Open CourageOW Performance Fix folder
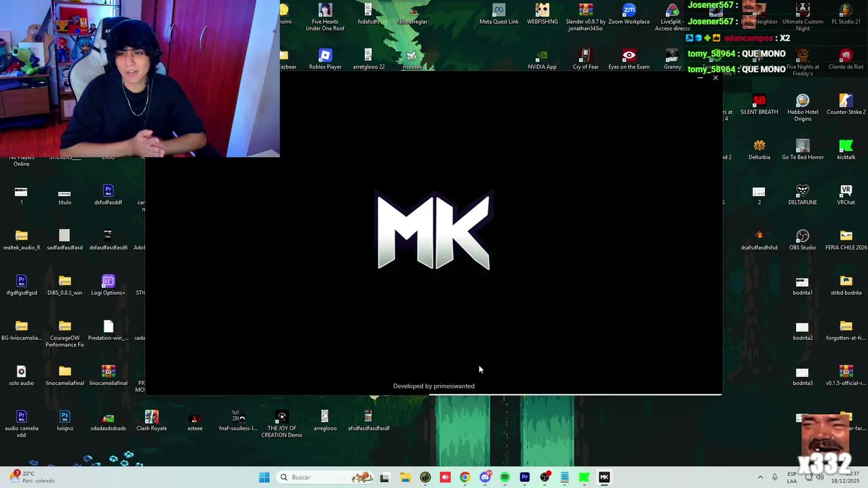Screen dimensions: 868x488 click(x=64, y=333)
